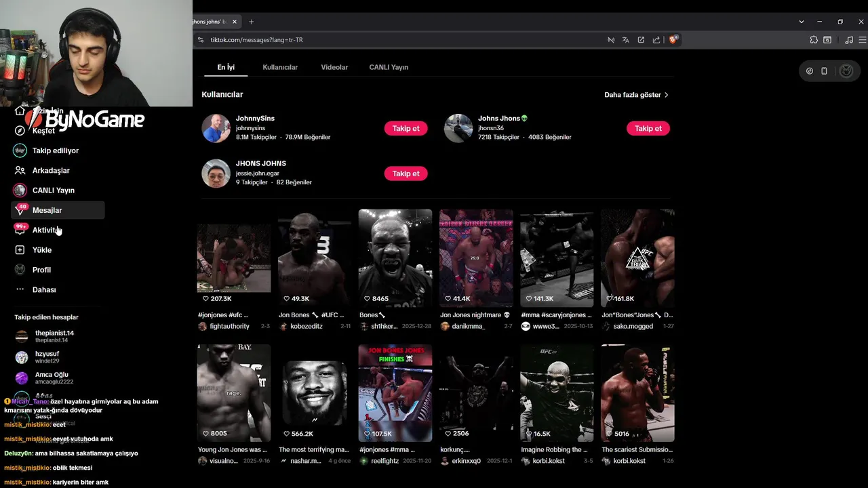Open profile avatar at top right of TikTok

[846, 71]
